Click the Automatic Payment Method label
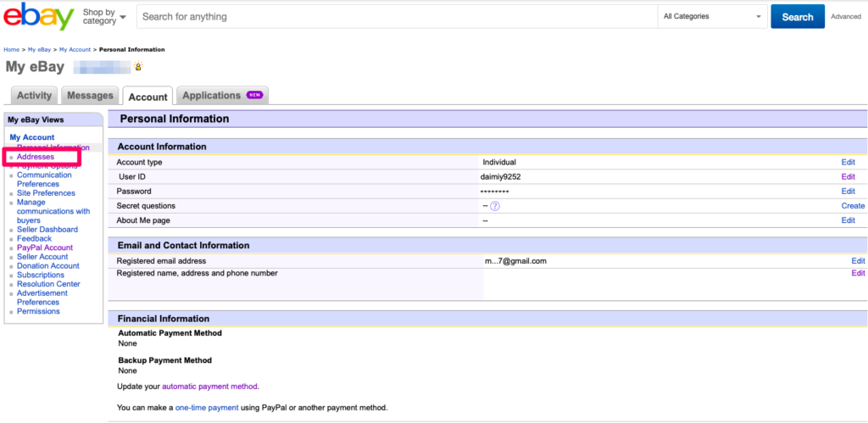The width and height of the screenshot is (868, 423). [170, 333]
